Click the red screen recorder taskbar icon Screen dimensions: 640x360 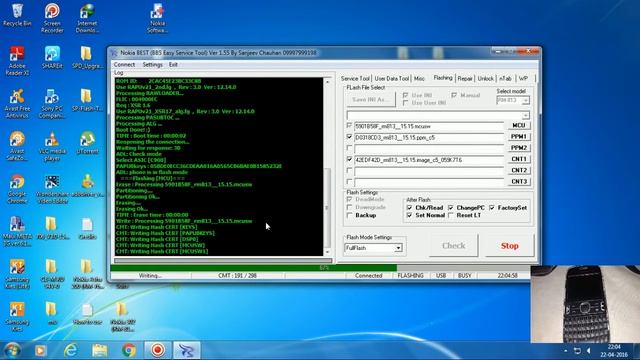point(158,350)
